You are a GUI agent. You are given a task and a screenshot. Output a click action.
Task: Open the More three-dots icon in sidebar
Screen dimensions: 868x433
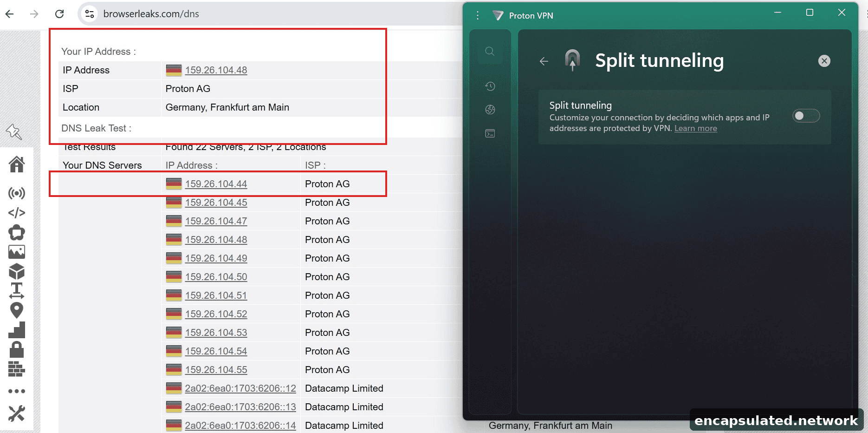point(17,391)
